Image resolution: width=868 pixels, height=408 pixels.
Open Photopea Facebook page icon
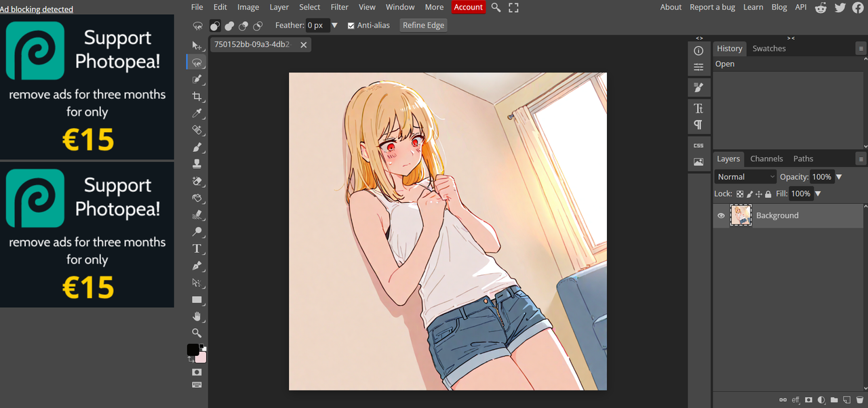(x=858, y=7)
